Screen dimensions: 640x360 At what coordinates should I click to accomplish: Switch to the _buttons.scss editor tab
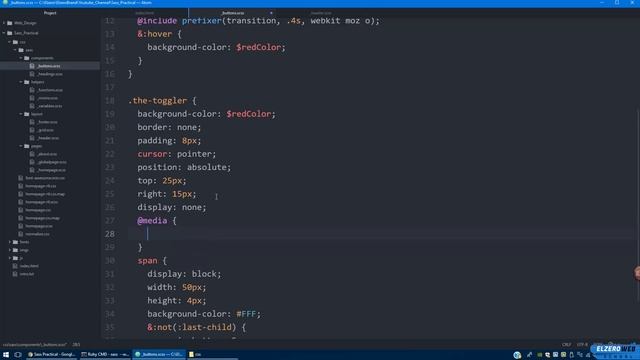point(232,13)
